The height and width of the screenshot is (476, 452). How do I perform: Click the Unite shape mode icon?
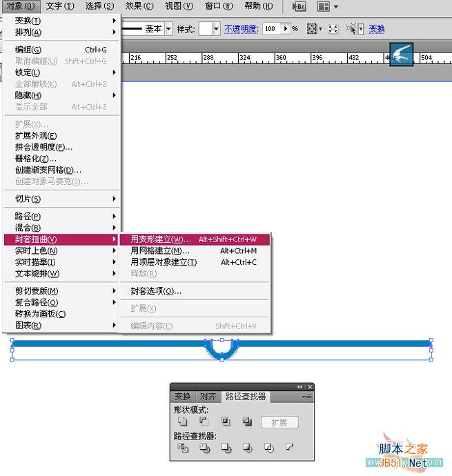pyautogui.click(x=183, y=422)
